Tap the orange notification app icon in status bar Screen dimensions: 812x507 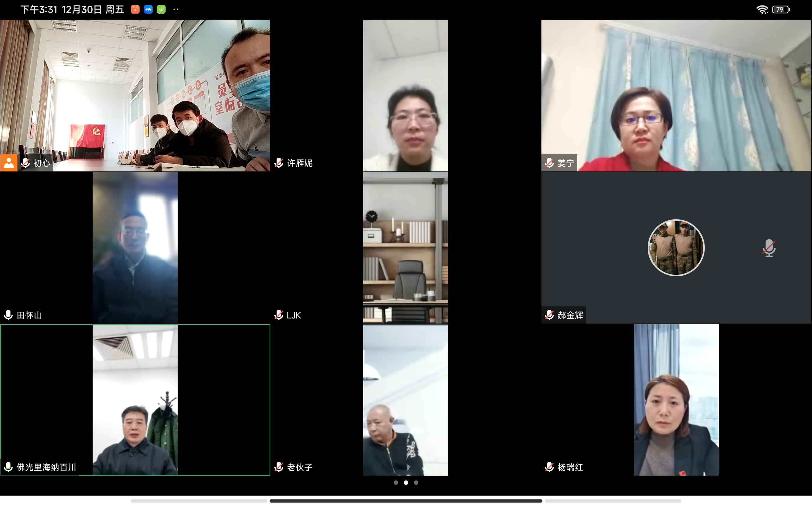[135, 10]
